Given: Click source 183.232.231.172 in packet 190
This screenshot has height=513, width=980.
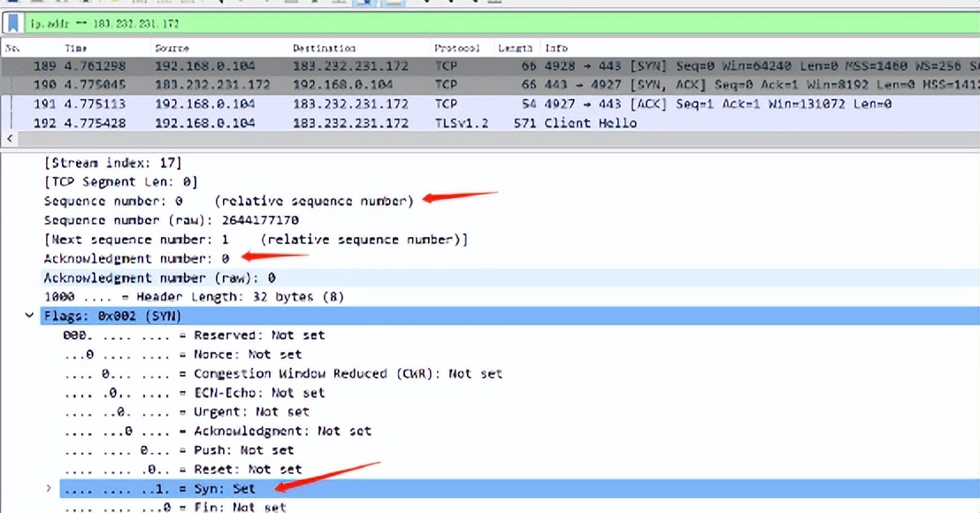Looking at the screenshot, I should pos(212,84).
